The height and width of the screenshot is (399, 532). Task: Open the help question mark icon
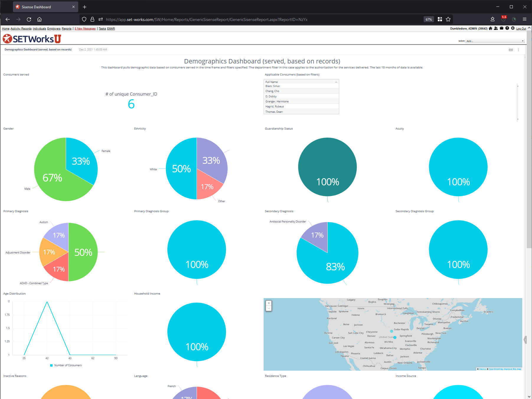click(507, 28)
